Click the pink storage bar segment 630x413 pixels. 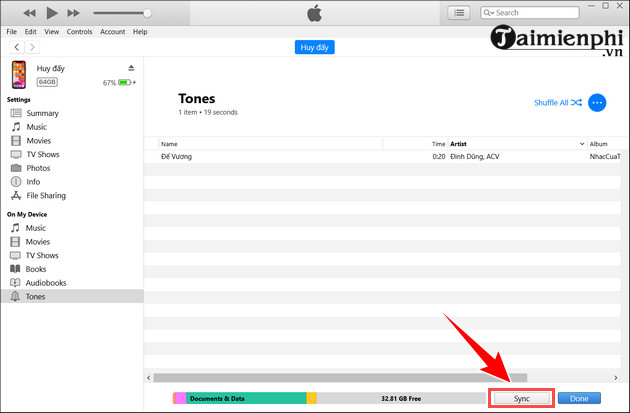point(181,399)
